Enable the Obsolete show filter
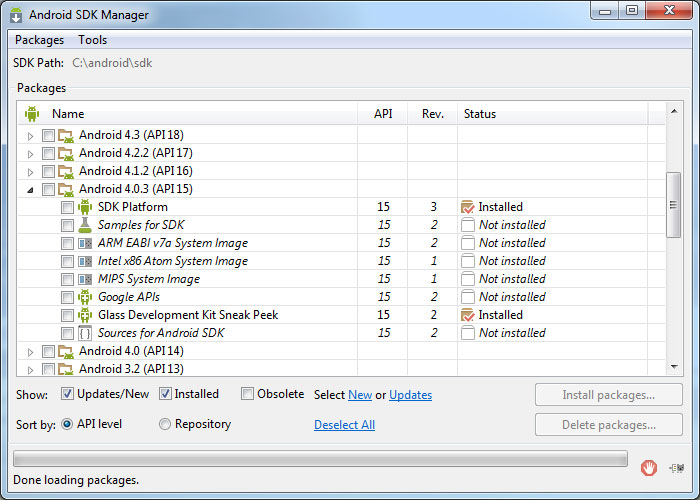This screenshot has height=500, width=700. click(x=247, y=394)
